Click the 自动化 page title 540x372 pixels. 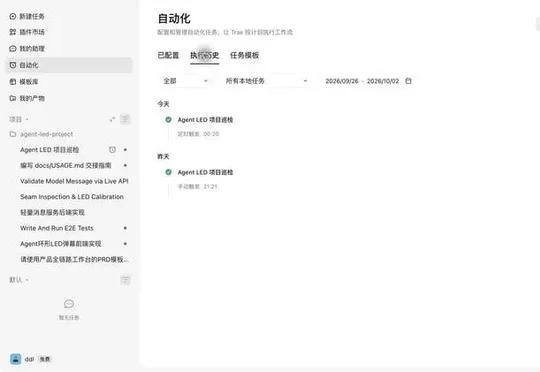(x=174, y=18)
